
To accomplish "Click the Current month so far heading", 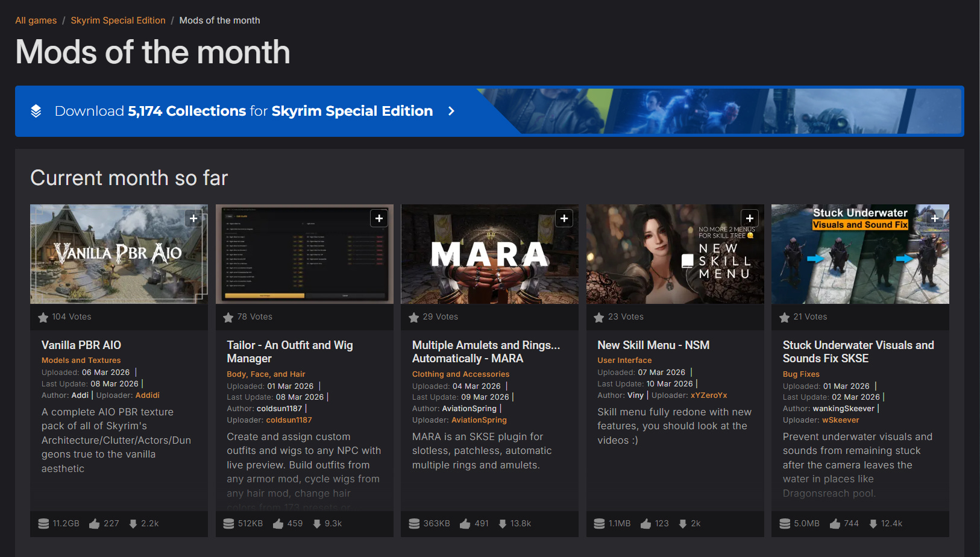I will click(x=129, y=178).
